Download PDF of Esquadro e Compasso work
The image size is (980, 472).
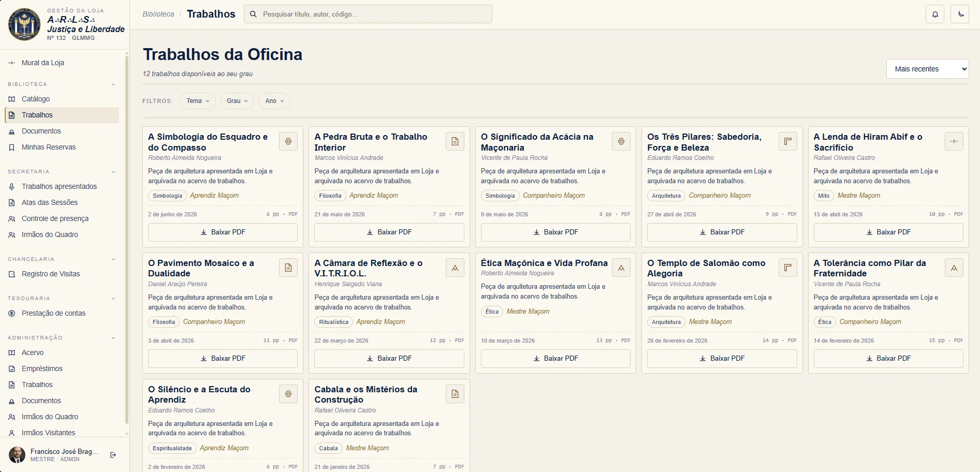click(223, 232)
